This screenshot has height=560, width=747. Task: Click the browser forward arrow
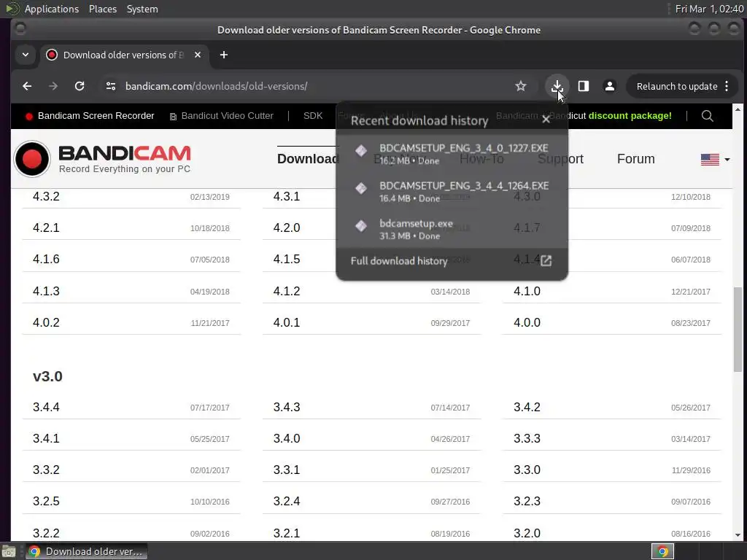pyautogui.click(x=53, y=86)
